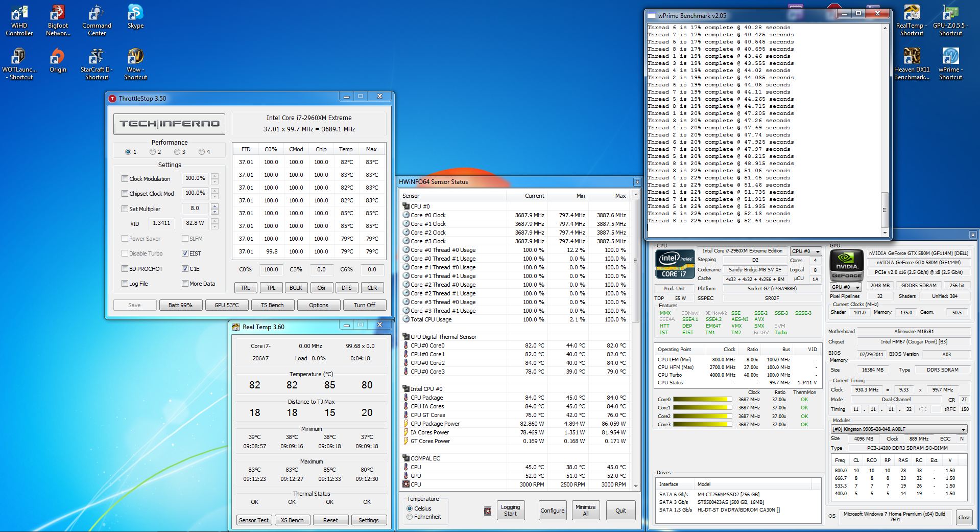The width and height of the screenshot is (980, 532).
Task: Tick the Log File checkbox
Action: point(125,284)
